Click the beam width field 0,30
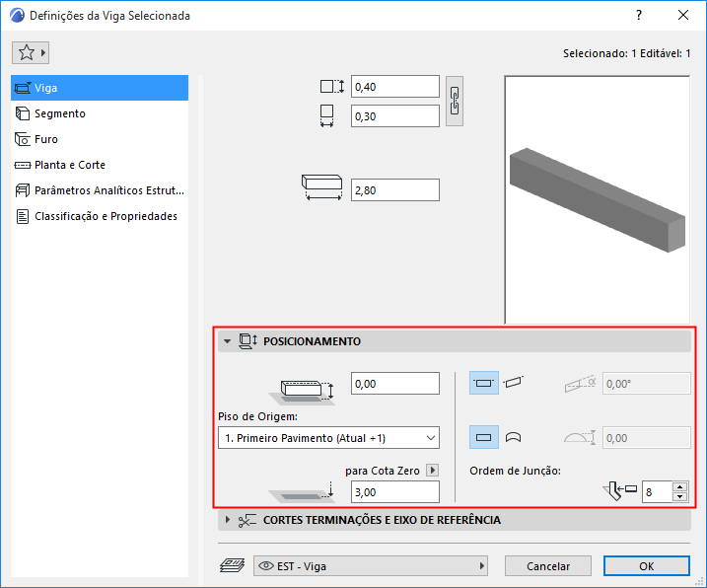This screenshot has width=707, height=588. pos(395,116)
